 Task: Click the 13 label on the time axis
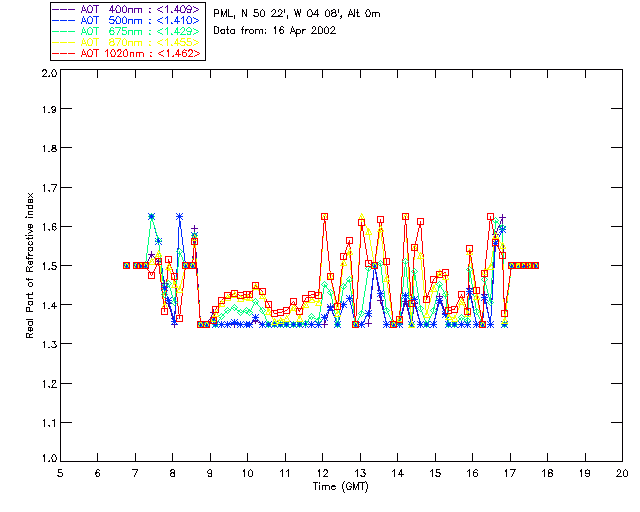coord(360,473)
